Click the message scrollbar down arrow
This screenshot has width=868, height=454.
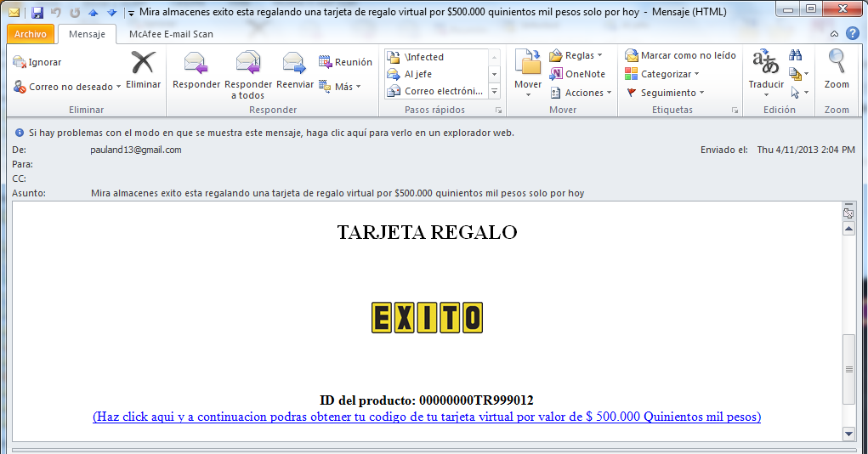click(x=848, y=434)
